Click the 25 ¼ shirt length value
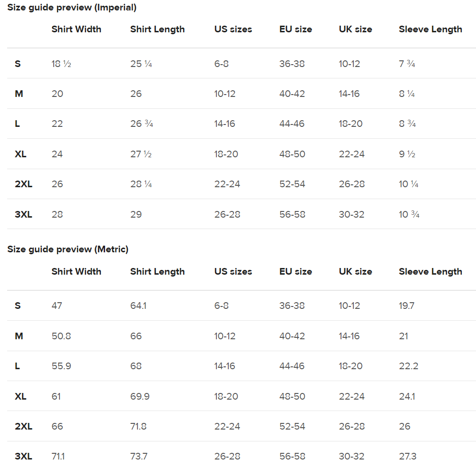Image resolution: width=476 pixels, height=469 pixels. pos(141,64)
